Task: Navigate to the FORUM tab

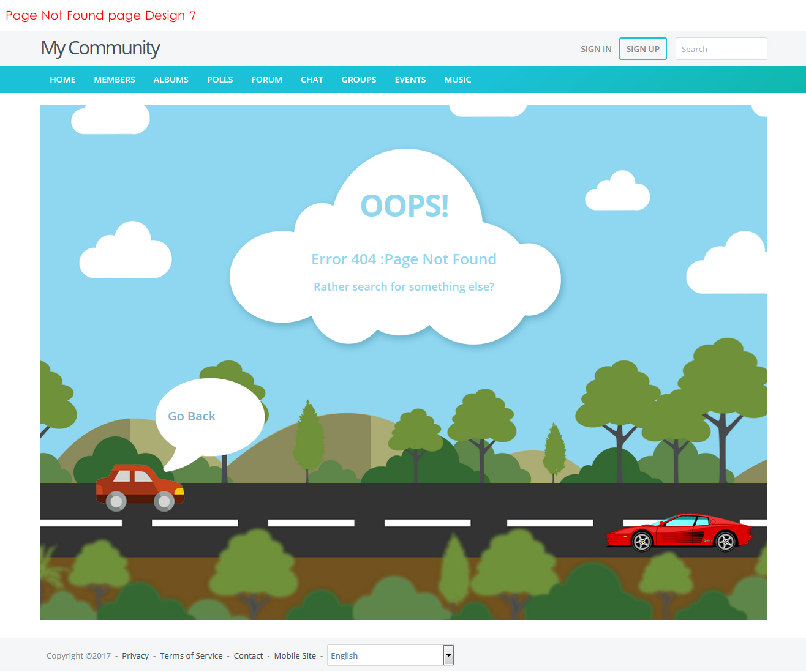Action: coord(266,80)
